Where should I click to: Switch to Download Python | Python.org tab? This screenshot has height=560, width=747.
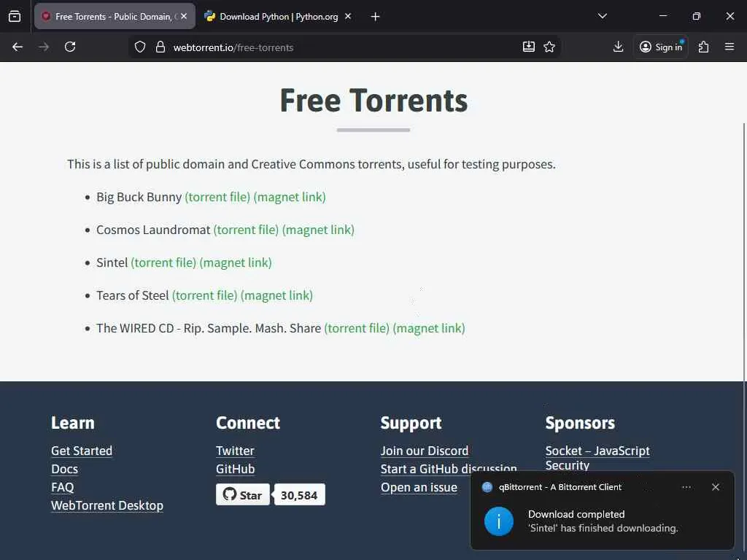point(279,17)
